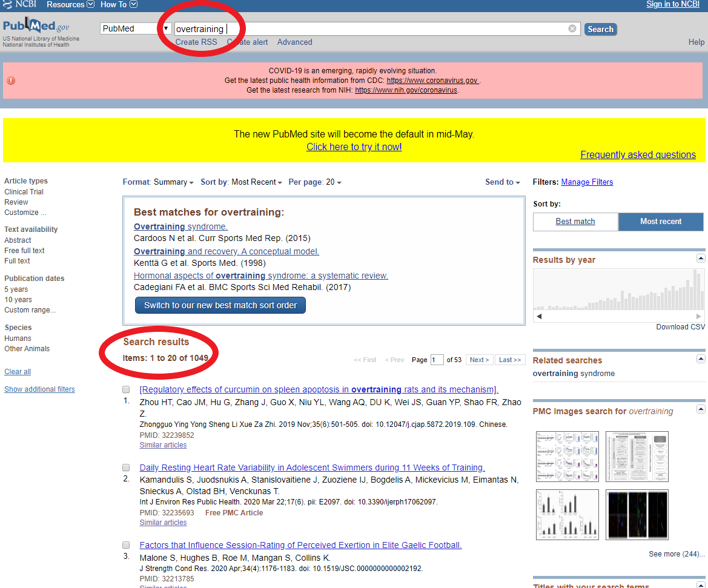Screen dimensions: 708x588
Task: Filter by Full text availability
Action: pyautogui.click(x=17, y=261)
